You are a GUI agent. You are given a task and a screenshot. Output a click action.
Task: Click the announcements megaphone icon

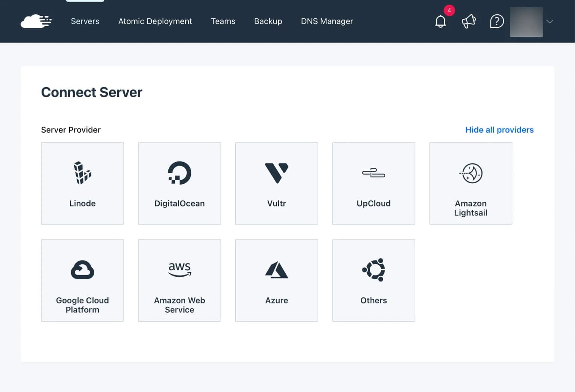pyautogui.click(x=469, y=21)
